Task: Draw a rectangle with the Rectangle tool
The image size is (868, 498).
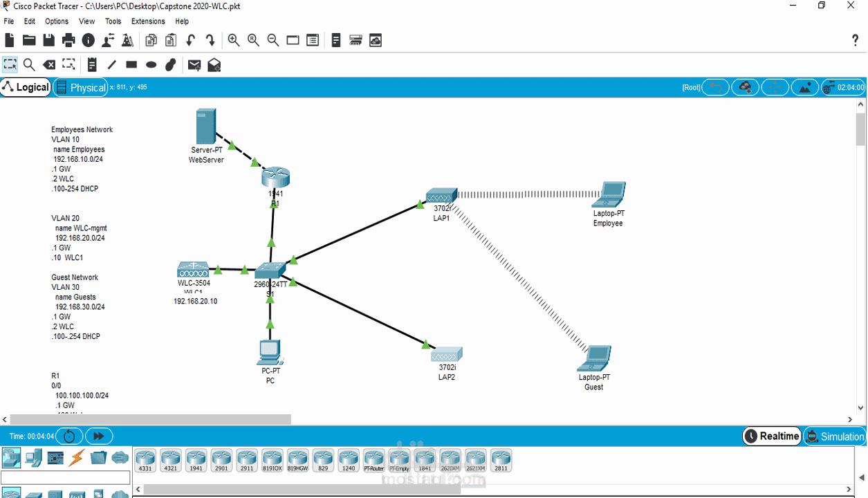Action: pyautogui.click(x=131, y=64)
